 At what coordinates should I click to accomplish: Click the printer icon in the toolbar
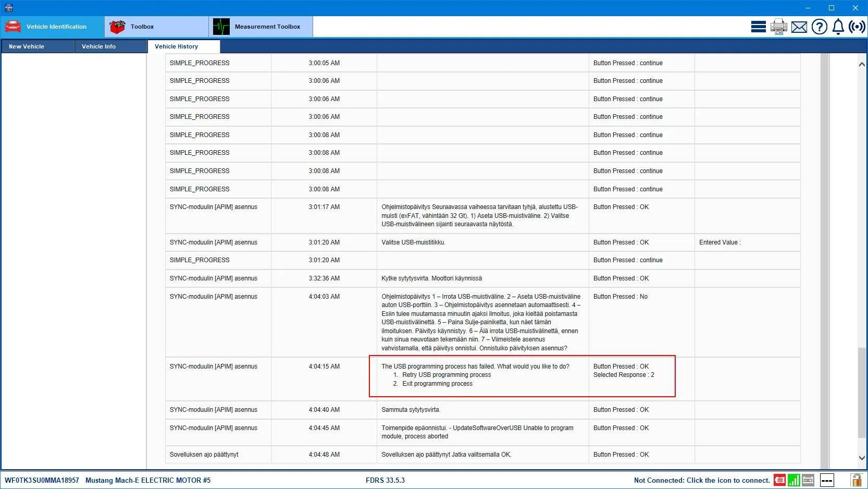[x=779, y=27]
